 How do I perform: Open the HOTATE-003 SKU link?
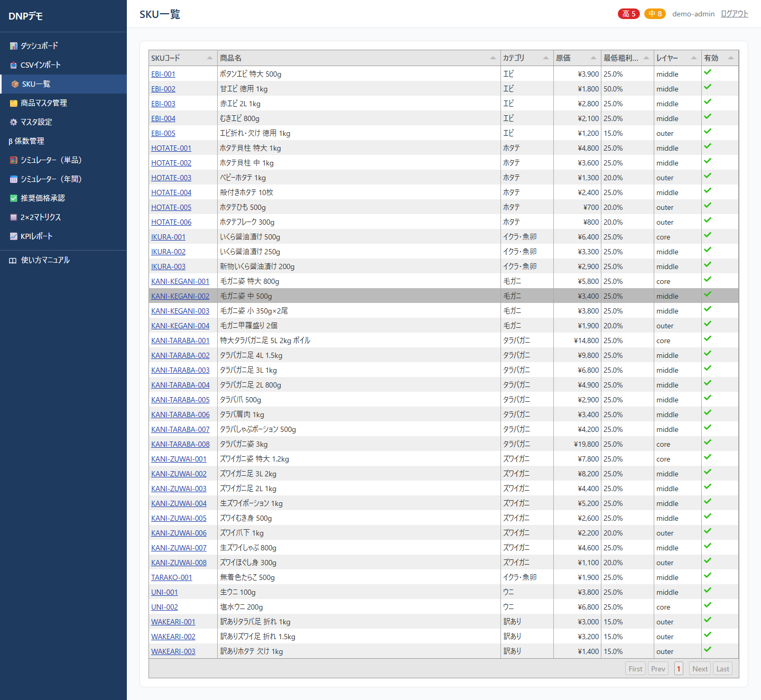pos(171,178)
